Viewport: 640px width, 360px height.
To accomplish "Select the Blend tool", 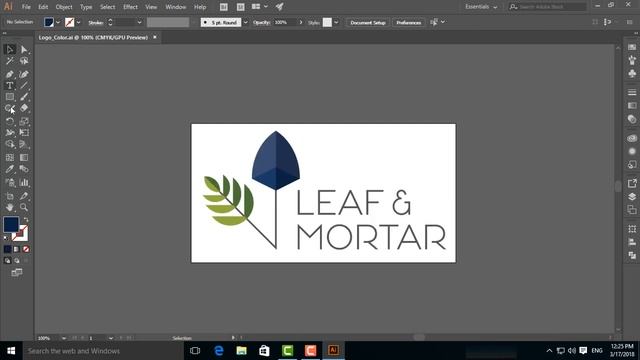I will point(24,169).
